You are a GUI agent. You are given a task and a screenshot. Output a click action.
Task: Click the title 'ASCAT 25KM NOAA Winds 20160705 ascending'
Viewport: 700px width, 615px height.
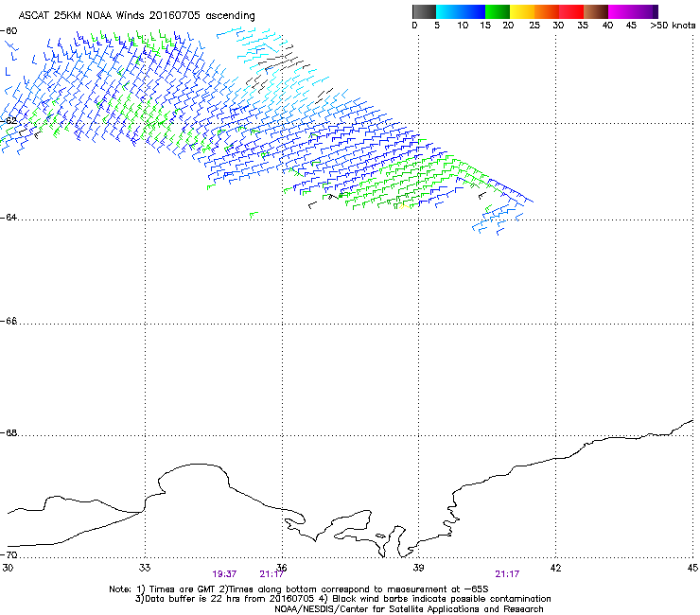[136, 16]
